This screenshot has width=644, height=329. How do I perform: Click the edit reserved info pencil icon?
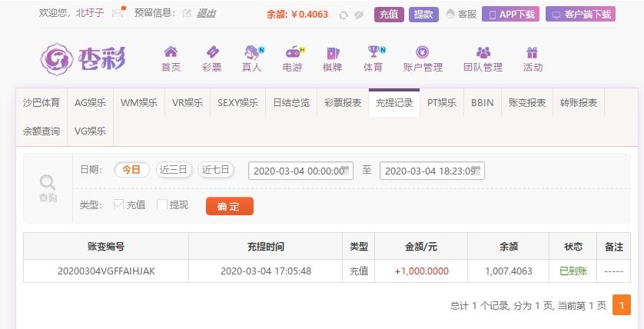(x=188, y=14)
